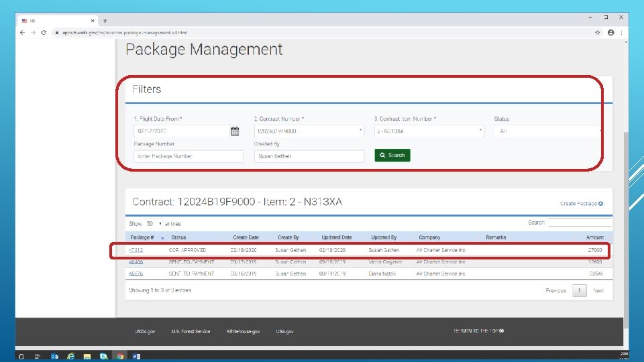
Task: Select pagination page 1
Action: [579, 290]
